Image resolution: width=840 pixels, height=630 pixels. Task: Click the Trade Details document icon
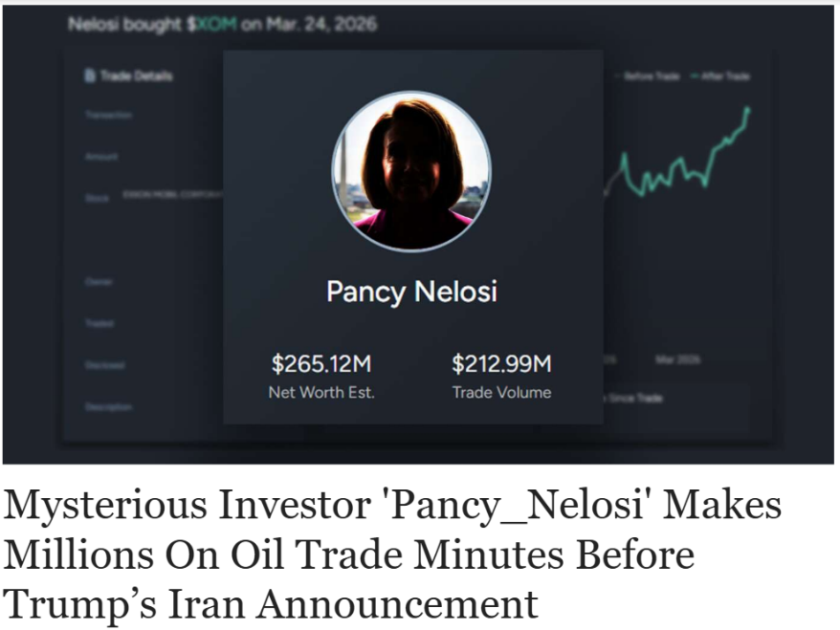(90, 76)
